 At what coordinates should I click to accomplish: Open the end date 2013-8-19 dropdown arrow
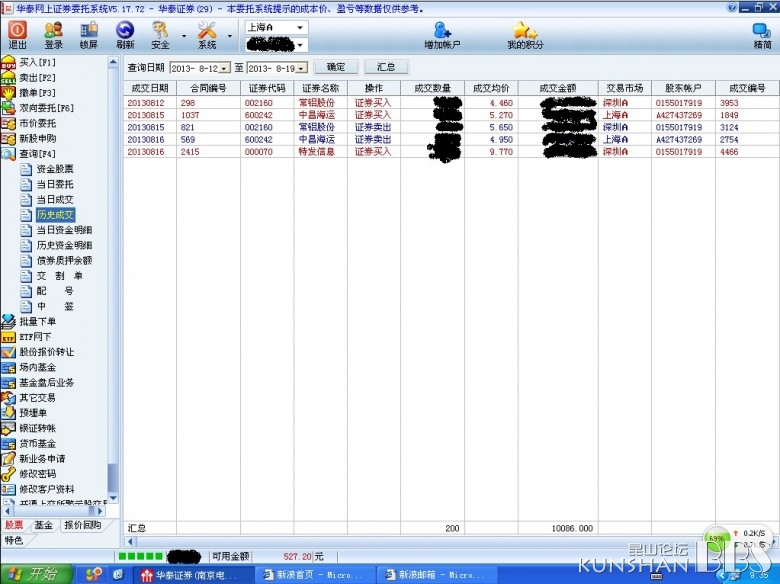click(x=302, y=68)
